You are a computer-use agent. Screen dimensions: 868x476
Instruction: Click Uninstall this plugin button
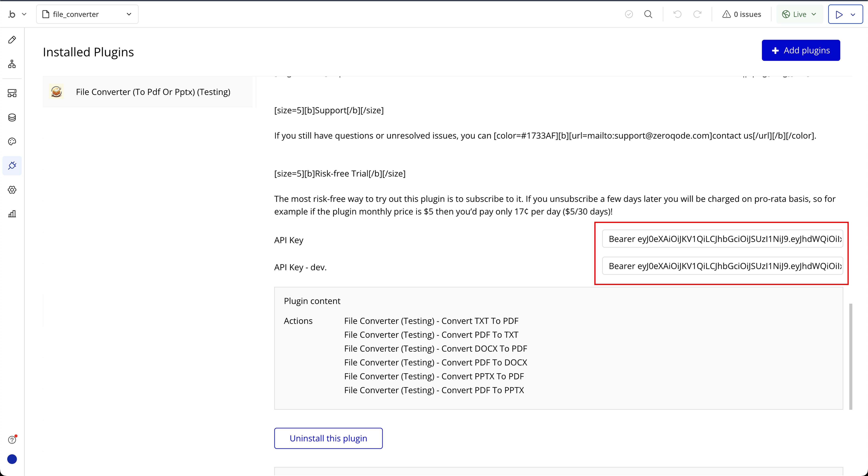(x=328, y=438)
